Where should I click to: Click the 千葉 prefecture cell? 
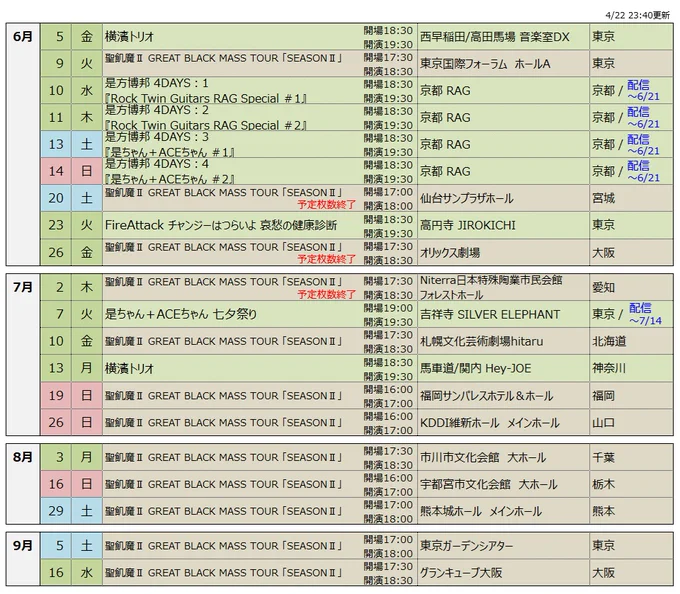[x=631, y=457]
